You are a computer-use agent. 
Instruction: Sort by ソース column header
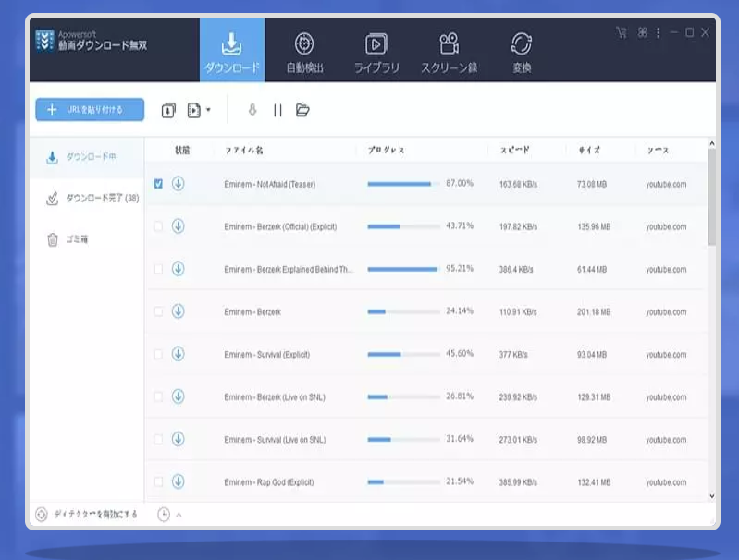pos(658,151)
